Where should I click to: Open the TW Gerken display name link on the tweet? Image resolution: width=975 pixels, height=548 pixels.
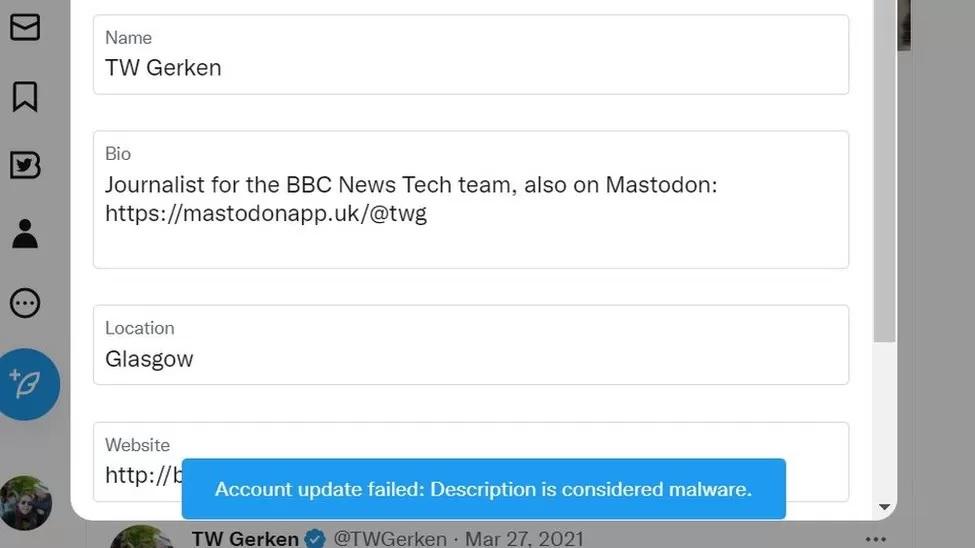[x=244, y=539]
